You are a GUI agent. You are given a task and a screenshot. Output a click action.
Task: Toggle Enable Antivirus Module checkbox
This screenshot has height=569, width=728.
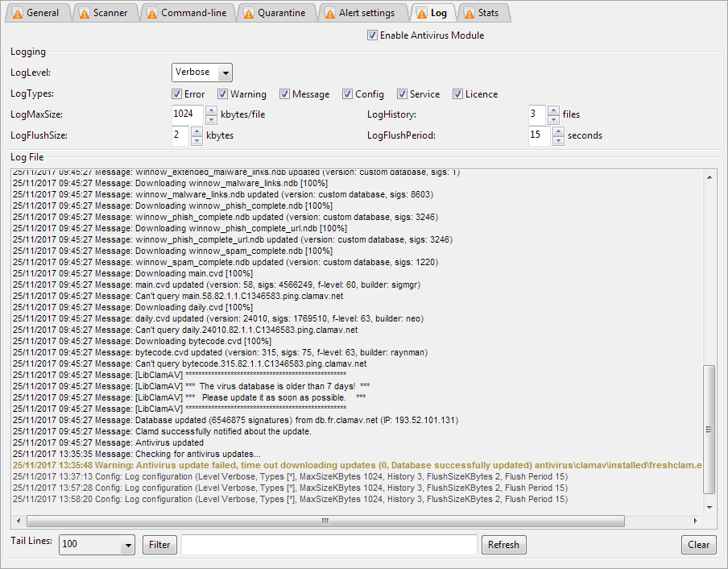point(372,35)
